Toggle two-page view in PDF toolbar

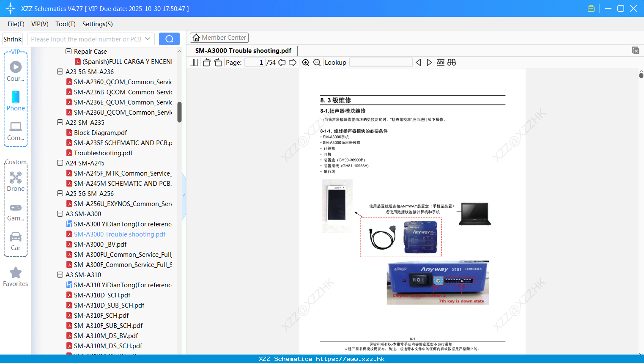pos(194,63)
